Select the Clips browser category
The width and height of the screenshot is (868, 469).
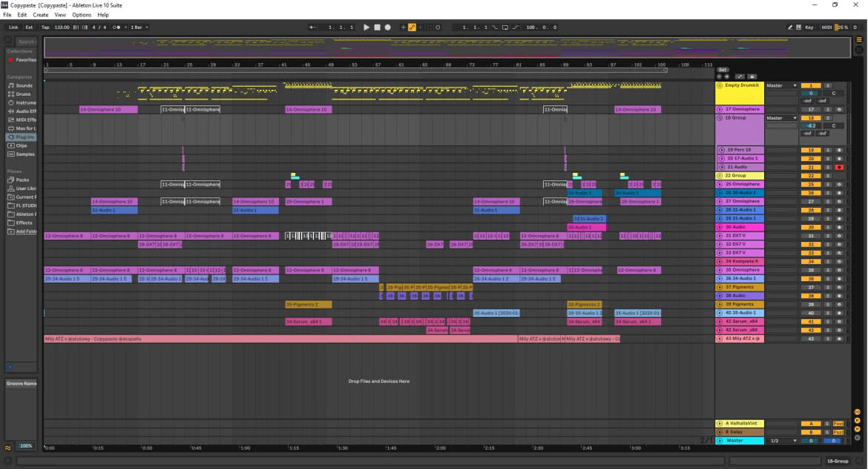[21, 145]
